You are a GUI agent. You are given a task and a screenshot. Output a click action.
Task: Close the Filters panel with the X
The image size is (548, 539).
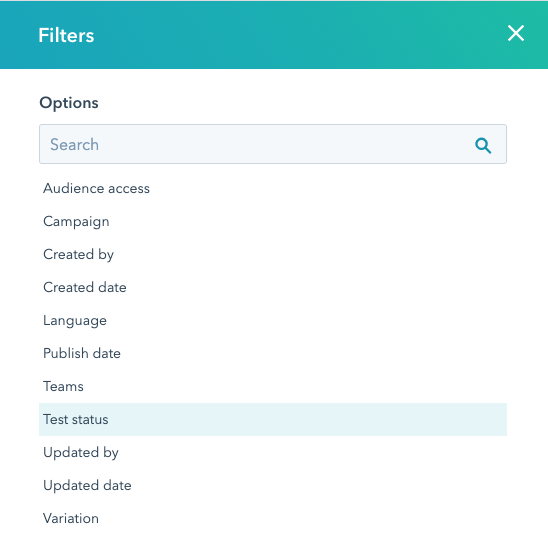tap(515, 34)
